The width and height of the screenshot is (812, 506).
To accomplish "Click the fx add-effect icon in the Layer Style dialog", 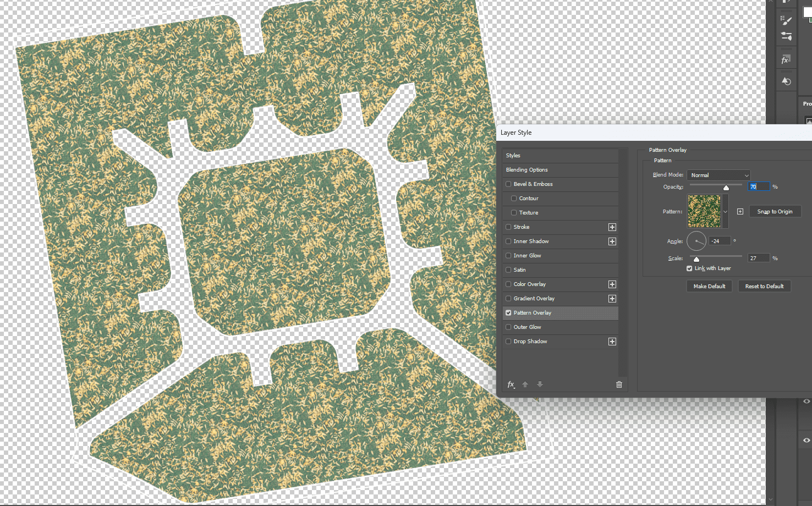I will point(511,384).
